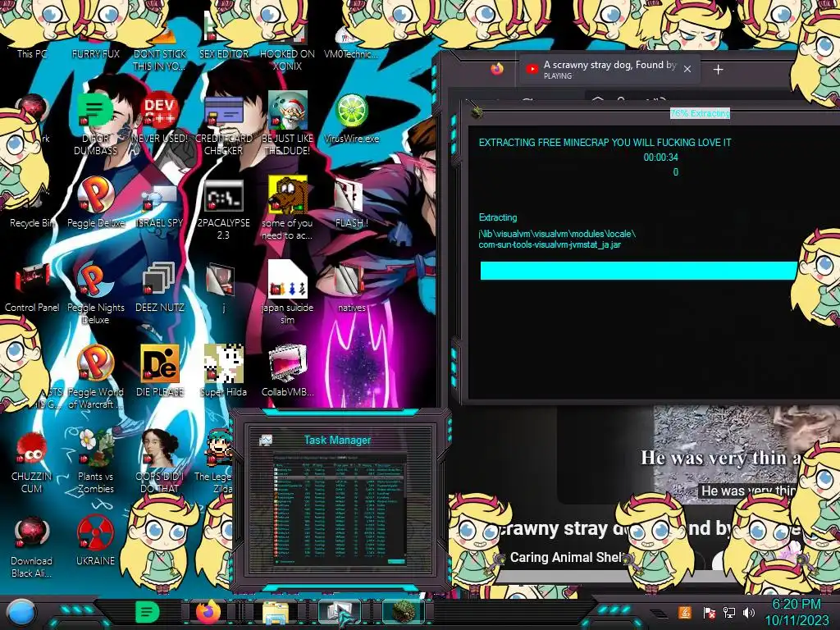Open the VM0Technic desktop icon
The height and width of the screenshot is (630, 840).
[351, 43]
